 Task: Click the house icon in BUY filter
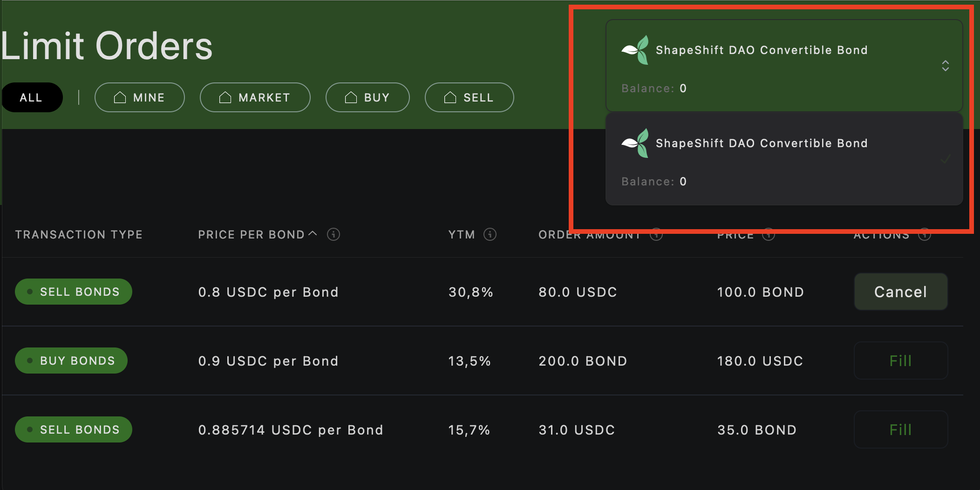tap(351, 97)
